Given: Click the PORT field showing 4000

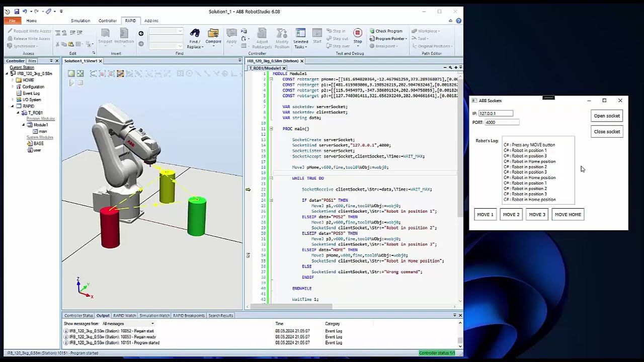Looking at the screenshot, I should point(502,122).
